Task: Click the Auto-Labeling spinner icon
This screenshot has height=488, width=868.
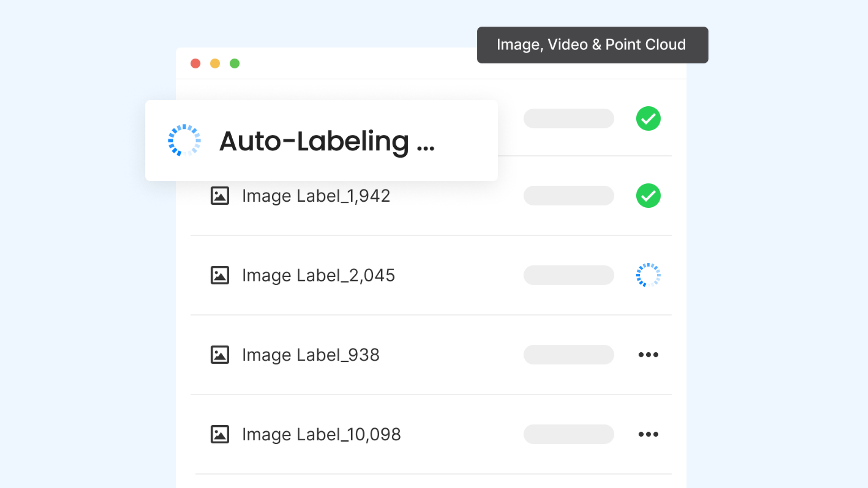Action: coord(184,140)
